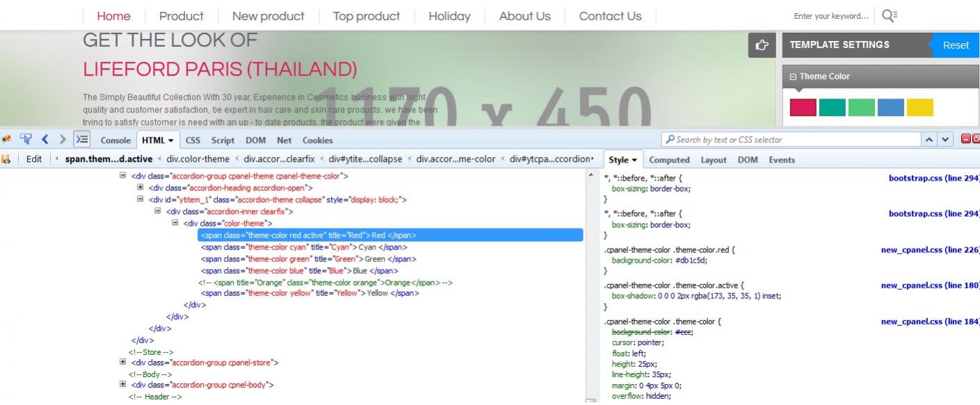Click the website search magnifier icon
Image resolution: width=980 pixels, height=405 pixels.
click(889, 15)
